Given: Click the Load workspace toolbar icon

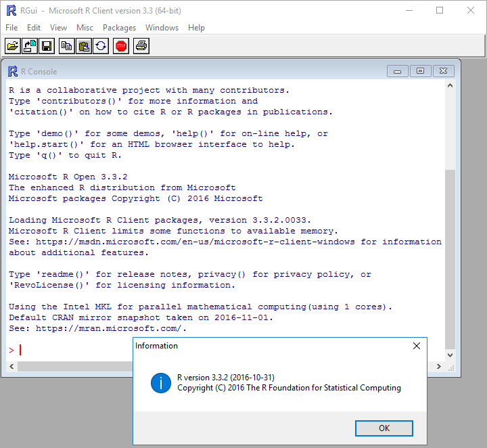Looking at the screenshot, I should point(30,46).
